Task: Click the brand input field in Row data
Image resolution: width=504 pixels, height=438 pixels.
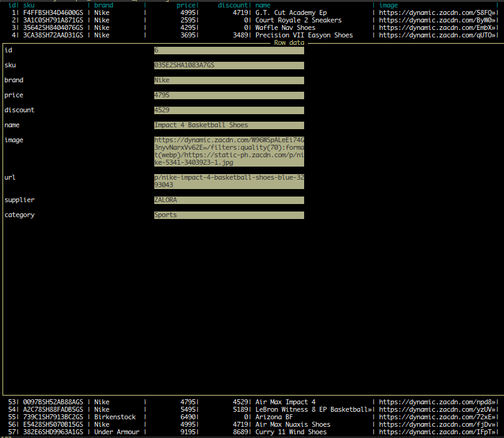Action: click(x=229, y=80)
